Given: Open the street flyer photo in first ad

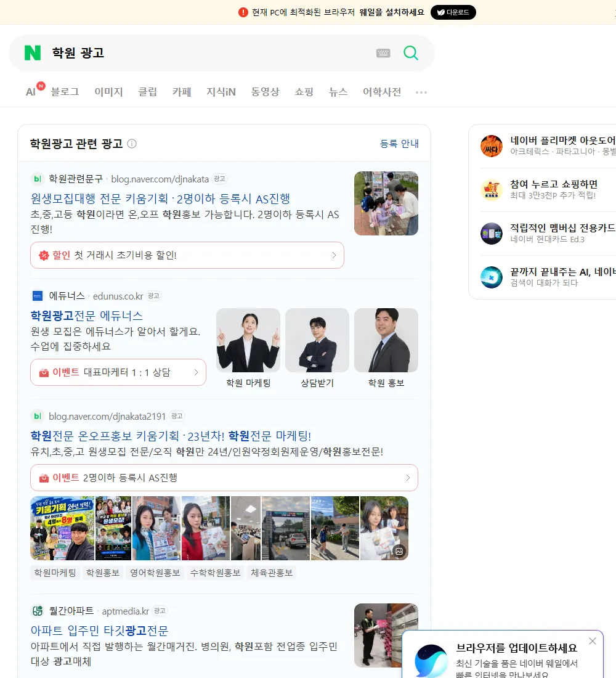Looking at the screenshot, I should click(x=386, y=203).
